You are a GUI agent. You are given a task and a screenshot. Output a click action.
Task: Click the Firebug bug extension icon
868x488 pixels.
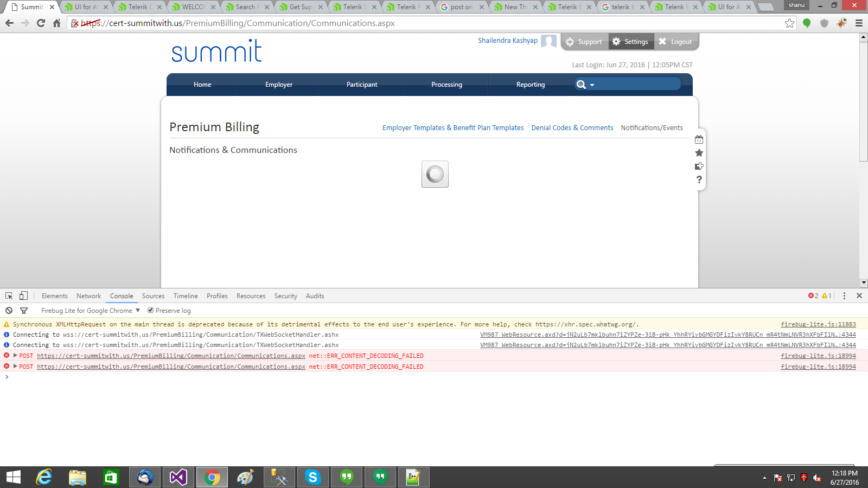841,23
